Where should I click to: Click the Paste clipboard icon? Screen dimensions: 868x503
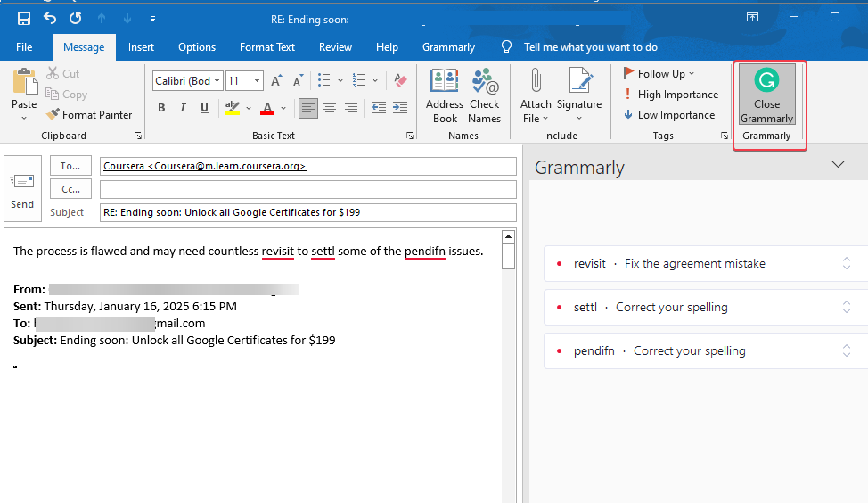pos(25,81)
